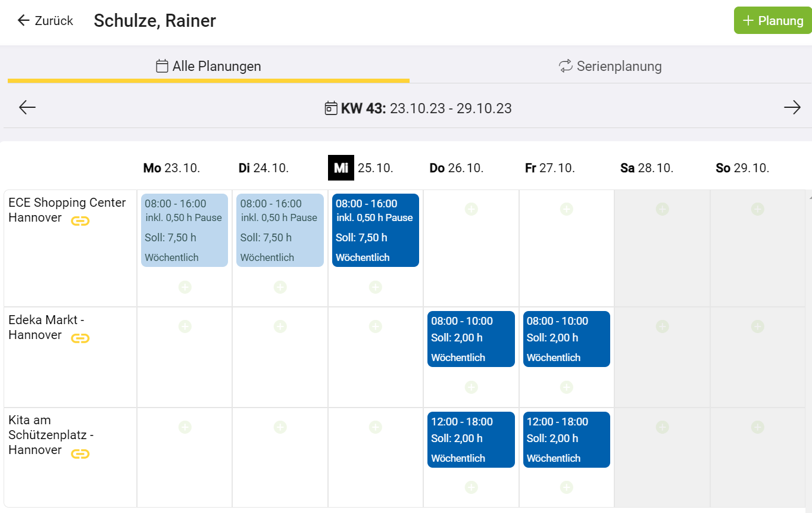Click the Zurück back link text
Viewport: 812px width, 513px height.
tap(54, 21)
